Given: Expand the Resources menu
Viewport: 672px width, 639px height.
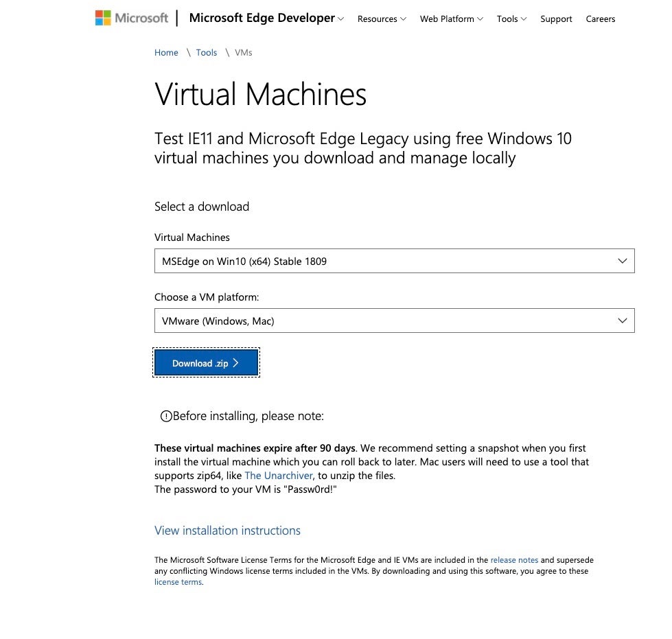Looking at the screenshot, I should click(x=381, y=19).
